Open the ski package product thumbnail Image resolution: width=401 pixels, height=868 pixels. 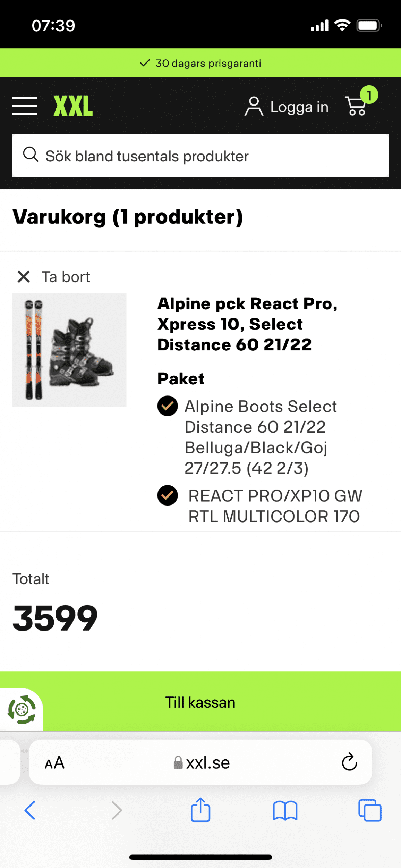(69, 350)
